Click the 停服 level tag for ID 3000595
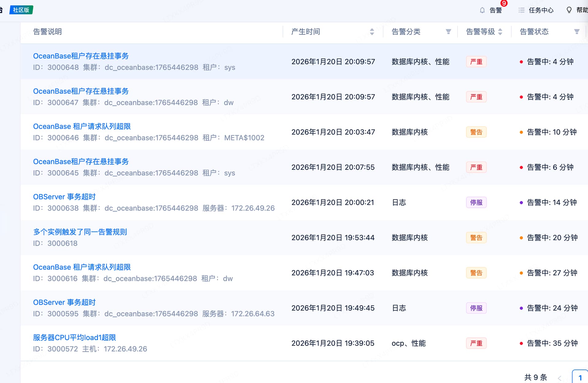The image size is (588, 383). pos(476,308)
